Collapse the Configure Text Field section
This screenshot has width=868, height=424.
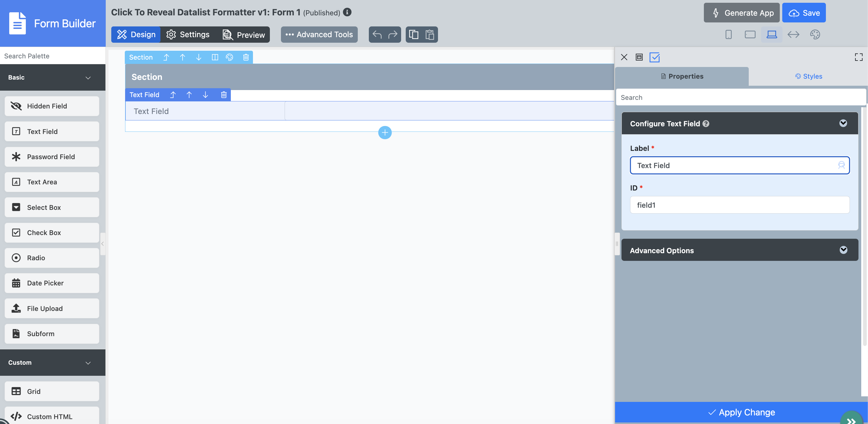click(x=843, y=123)
